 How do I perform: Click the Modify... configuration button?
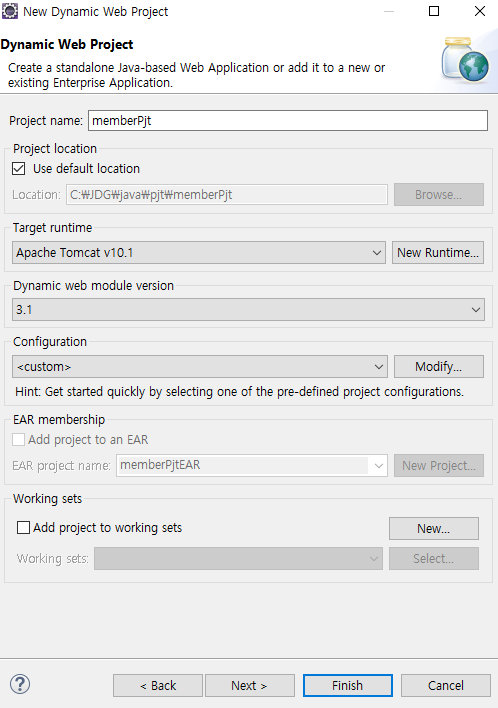point(439,367)
